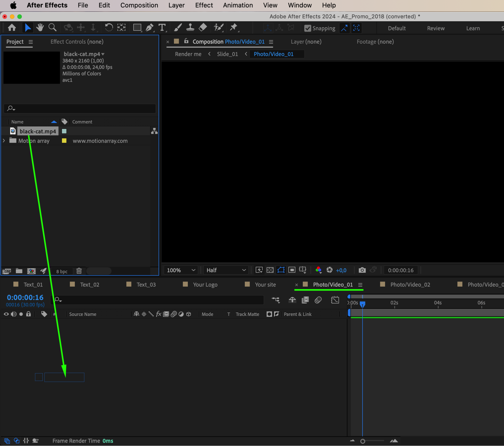Select the Hand tool

[x=40, y=27]
